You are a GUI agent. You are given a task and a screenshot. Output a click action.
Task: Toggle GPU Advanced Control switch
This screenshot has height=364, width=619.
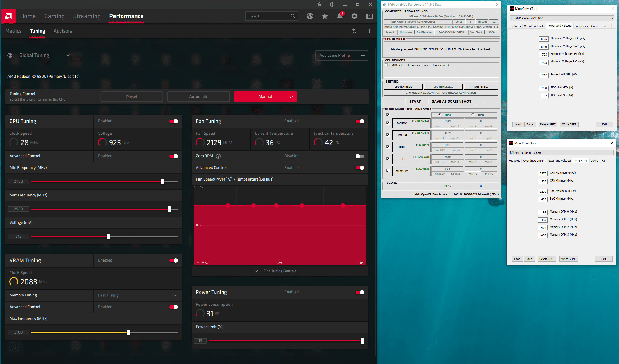coord(174,156)
